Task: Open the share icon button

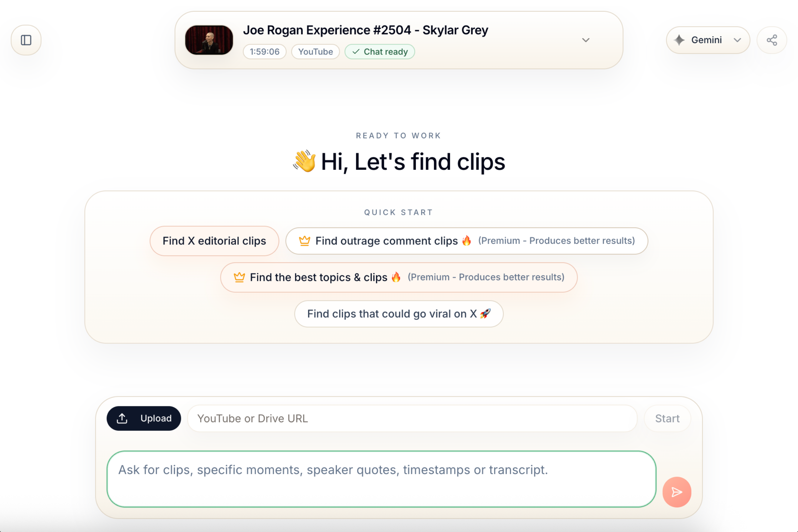Action: [x=772, y=40]
